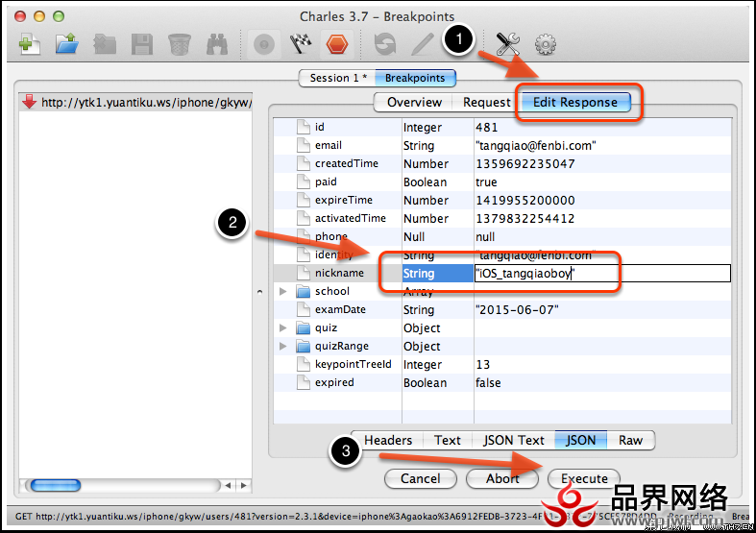Select the email row
The width and height of the screenshot is (756, 533).
pos(501,146)
